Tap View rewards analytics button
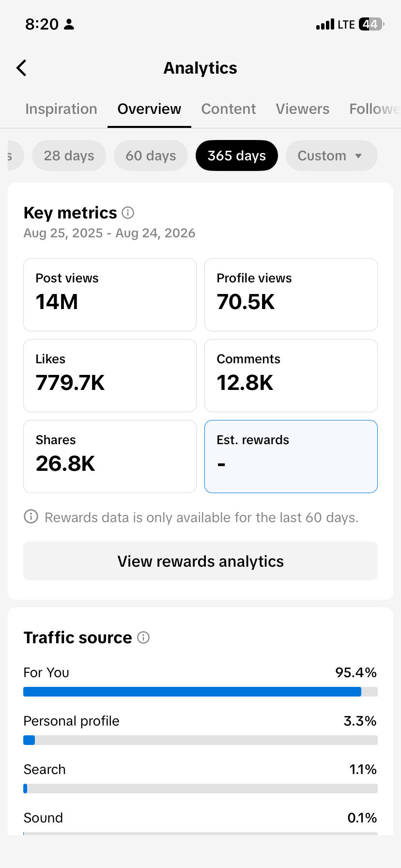This screenshot has width=401, height=868. tap(200, 561)
